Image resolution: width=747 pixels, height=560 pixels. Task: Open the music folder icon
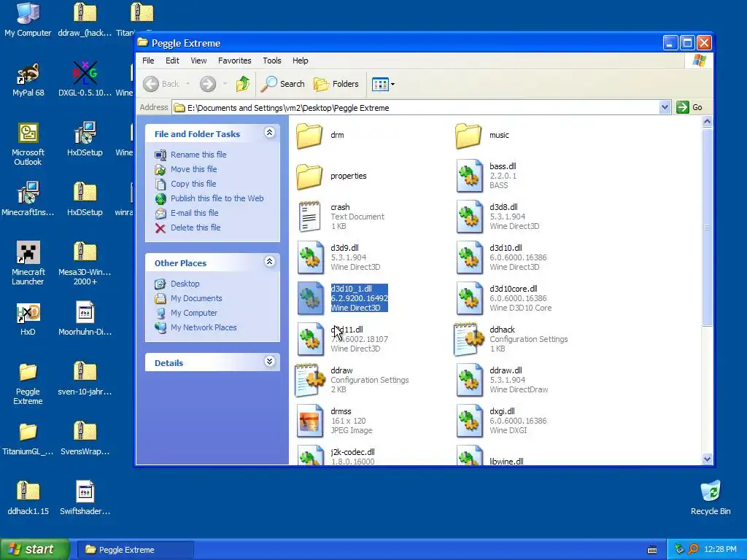[x=468, y=135]
